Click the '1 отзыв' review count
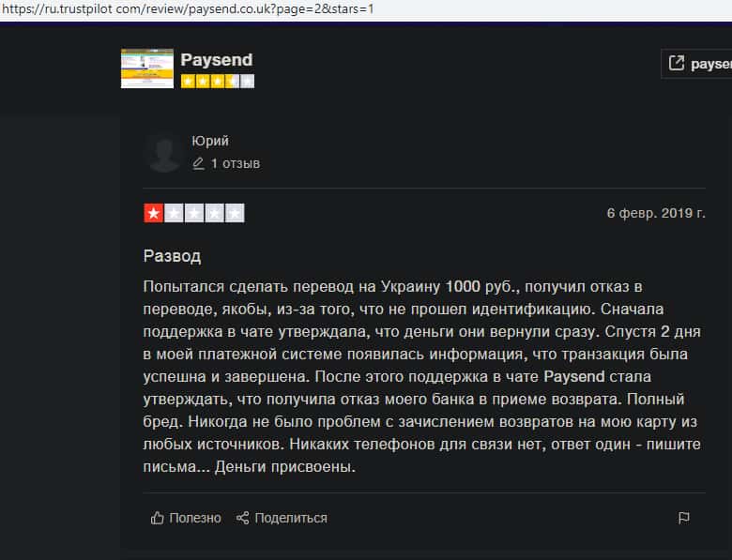This screenshot has width=732, height=560. point(236,164)
